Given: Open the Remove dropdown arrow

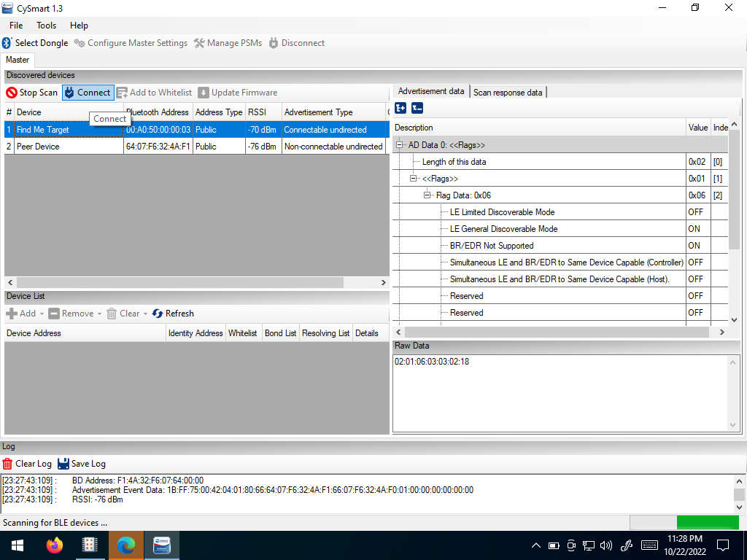Looking at the screenshot, I should (x=99, y=314).
